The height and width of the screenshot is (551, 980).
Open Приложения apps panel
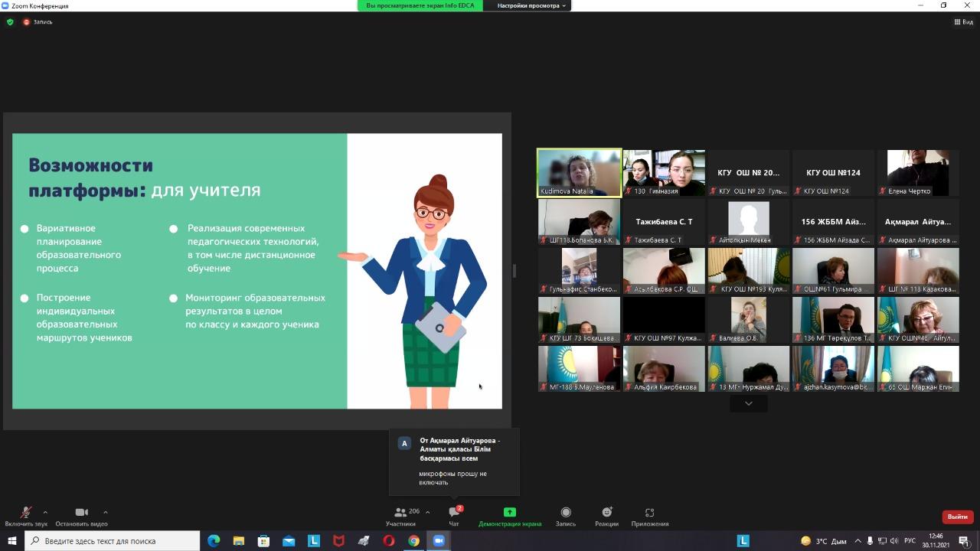click(650, 517)
